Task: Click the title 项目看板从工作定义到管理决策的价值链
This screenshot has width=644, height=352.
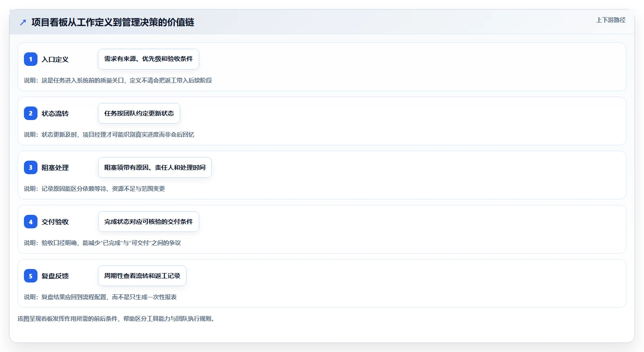Action: pos(113,23)
